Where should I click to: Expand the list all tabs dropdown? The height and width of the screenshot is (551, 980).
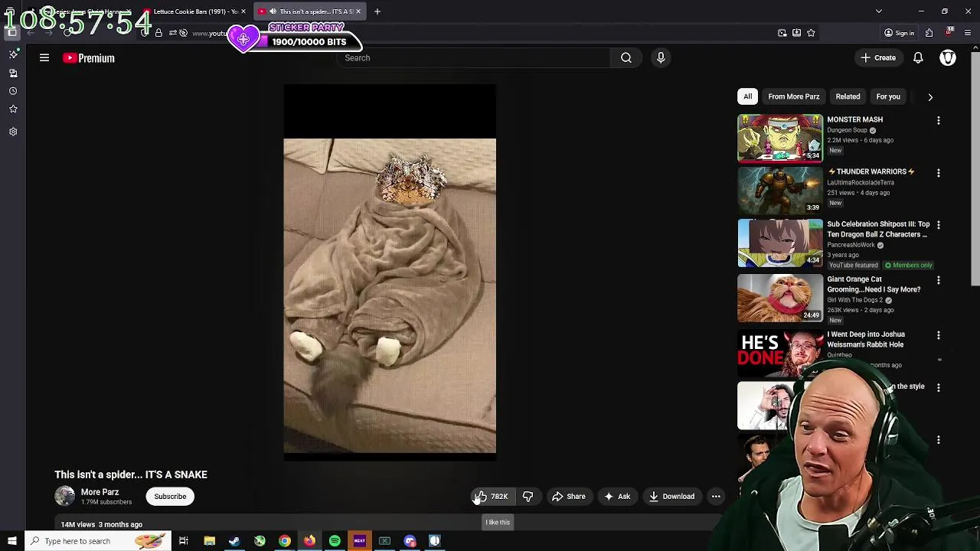tap(879, 11)
